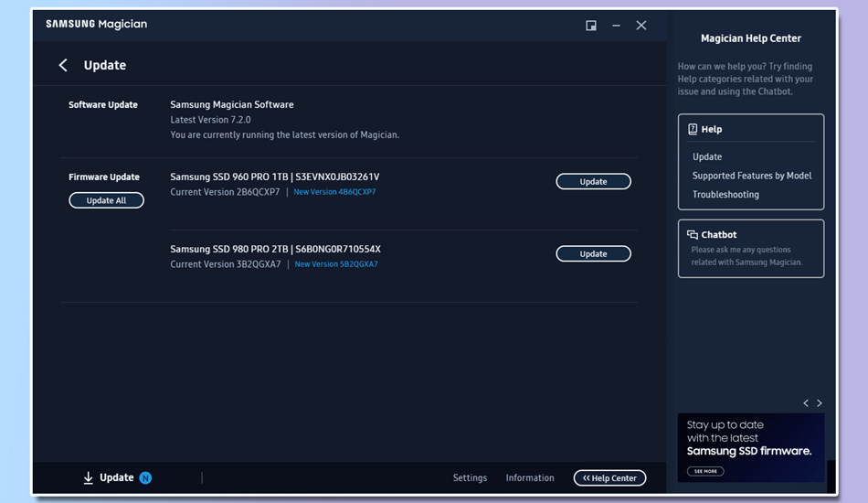Collapse the Help Center panel

[609, 477]
